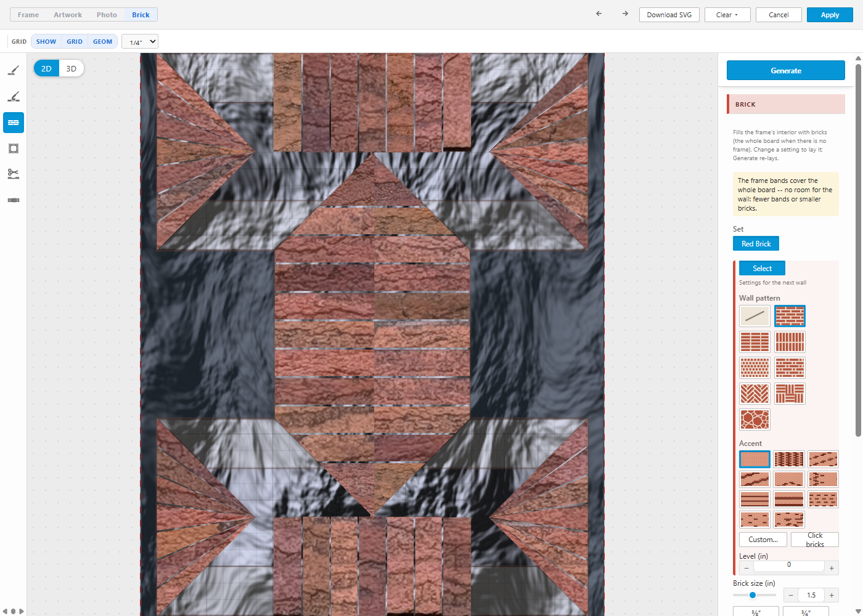Select last accent in third row
The height and width of the screenshot is (616, 863).
[x=823, y=499]
